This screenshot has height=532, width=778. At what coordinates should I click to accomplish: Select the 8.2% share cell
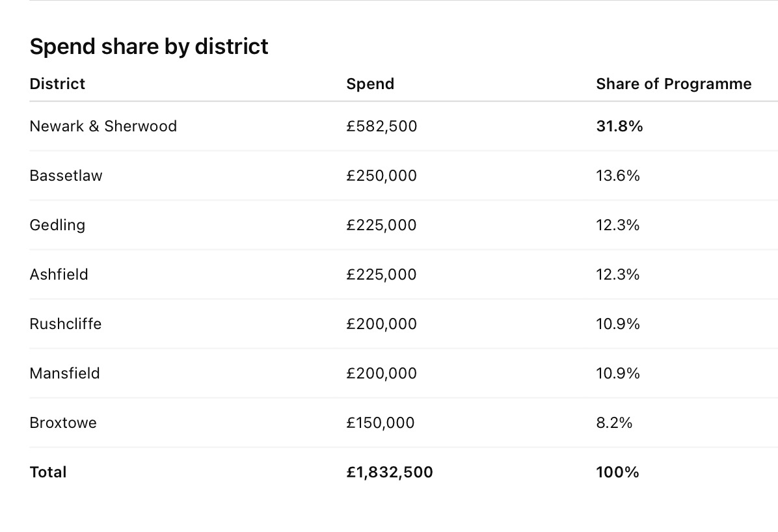click(614, 423)
